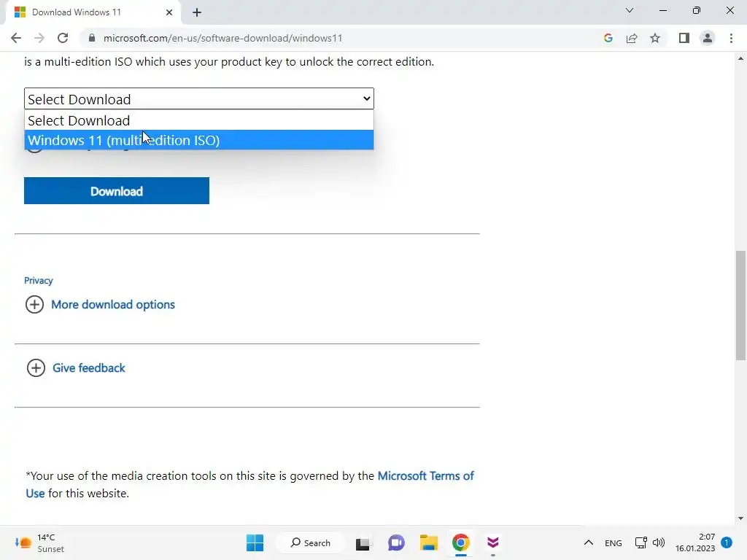Viewport: 747px width, 560px height.
Task: Open Google icon in the address bar
Action: pos(608,38)
